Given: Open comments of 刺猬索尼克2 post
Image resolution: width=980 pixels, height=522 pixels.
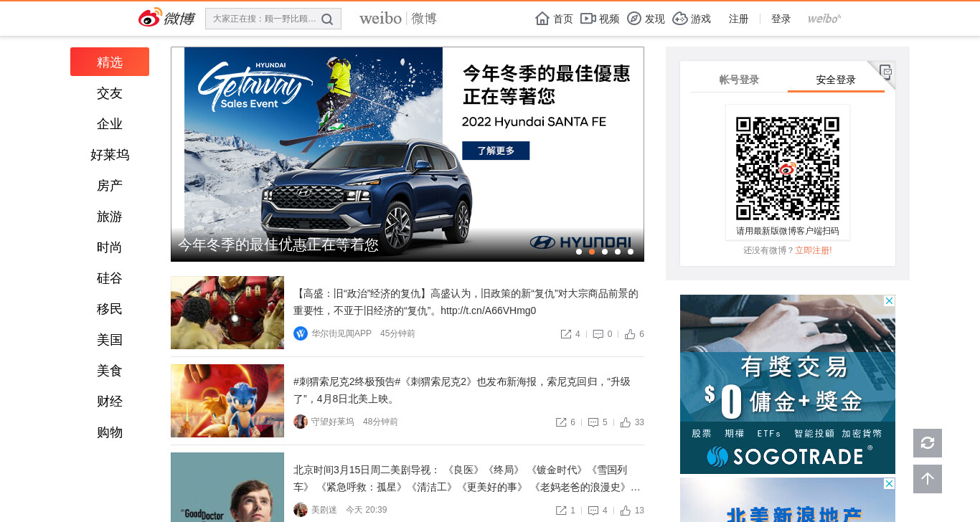Looking at the screenshot, I should 593,422.
